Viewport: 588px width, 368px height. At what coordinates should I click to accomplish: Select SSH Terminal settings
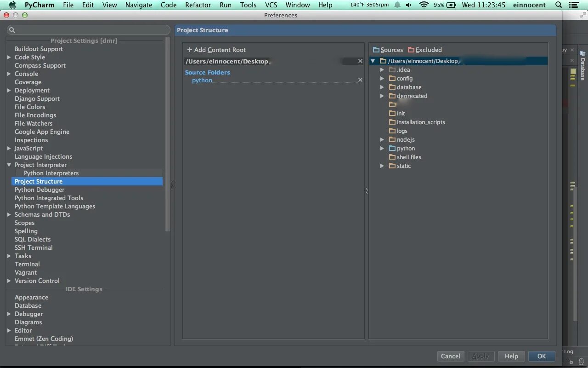coord(34,247)
